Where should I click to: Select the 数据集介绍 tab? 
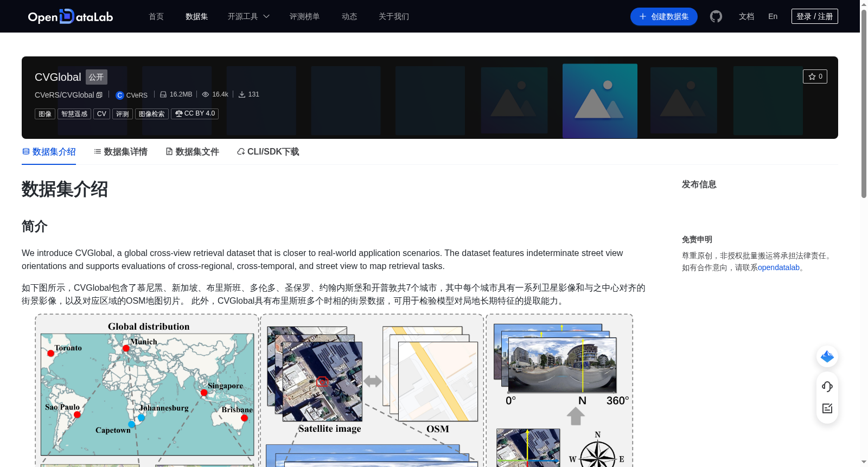[49, 152]
